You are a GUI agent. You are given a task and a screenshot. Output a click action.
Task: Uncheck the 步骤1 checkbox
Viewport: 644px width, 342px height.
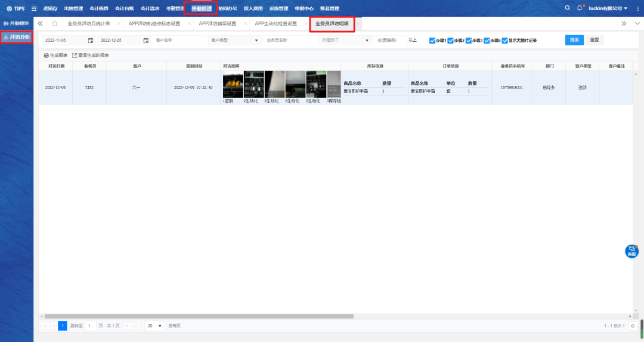[x=432, y=41]
